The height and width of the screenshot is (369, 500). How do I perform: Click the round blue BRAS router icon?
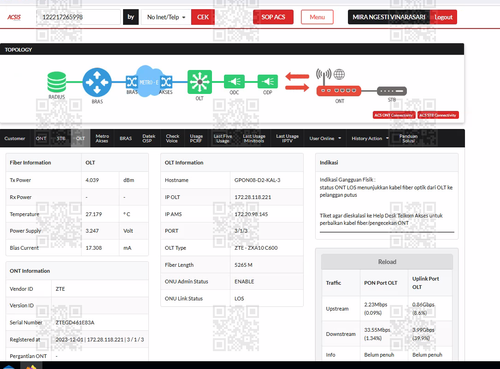97,82
